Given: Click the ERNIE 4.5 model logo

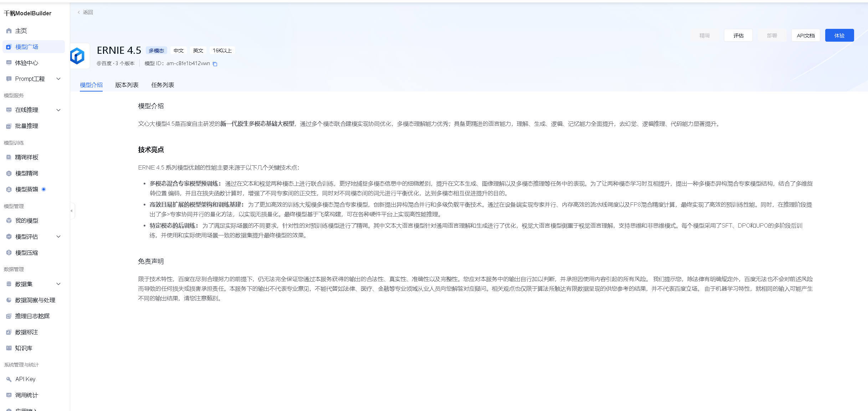Looking at the screenshot, I should point(78,56).
